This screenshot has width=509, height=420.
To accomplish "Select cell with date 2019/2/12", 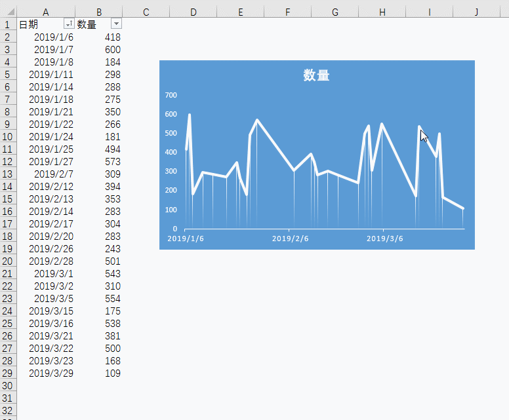I will tap(46, 186).
